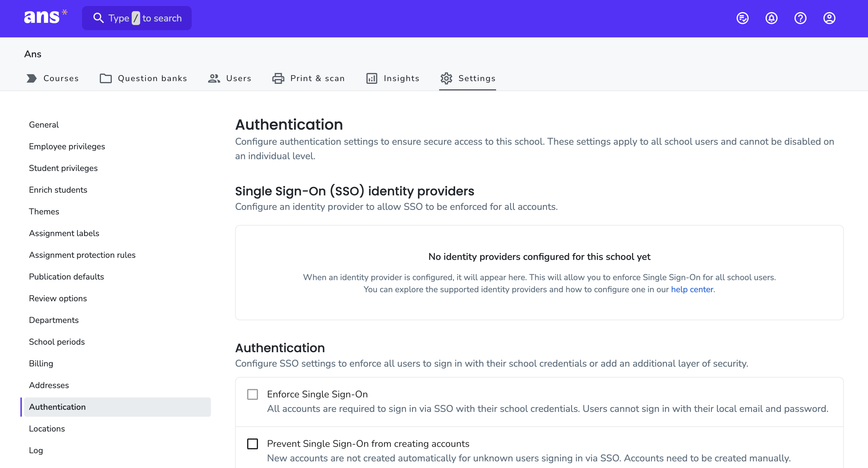This screenshot has height=468, width=868.
Task: Switch to the Courses tab
Action: [x=52, y=78]
